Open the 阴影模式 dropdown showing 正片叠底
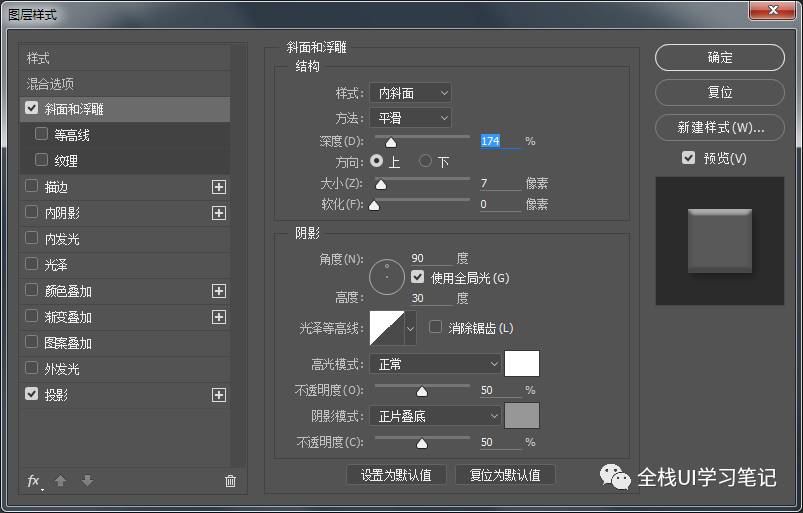803x513 pixels. point(435,416)
